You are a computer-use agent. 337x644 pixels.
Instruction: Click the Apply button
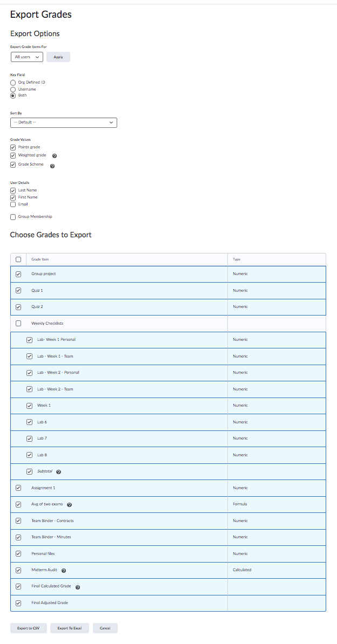(x=58, y=57)
